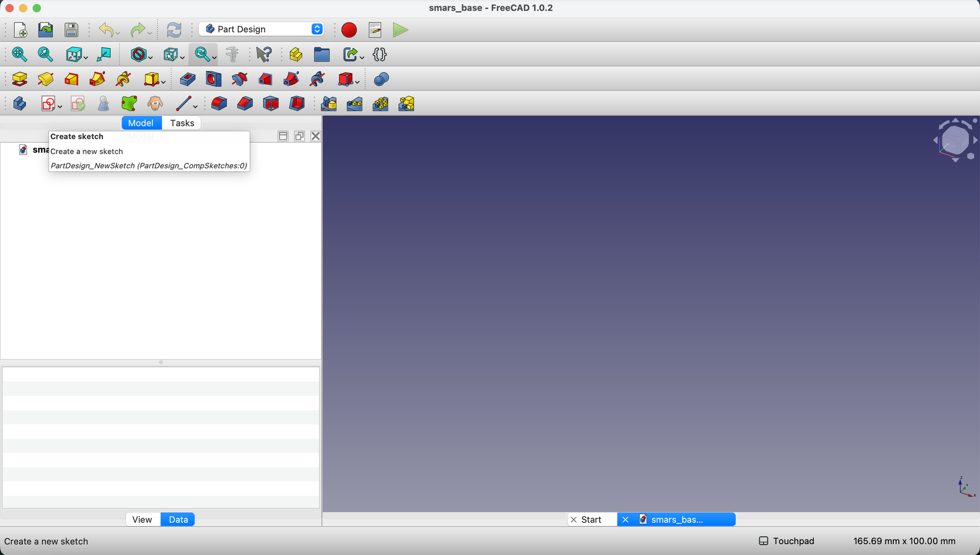
Task: Click the What's This help icon
Action: 264,54
